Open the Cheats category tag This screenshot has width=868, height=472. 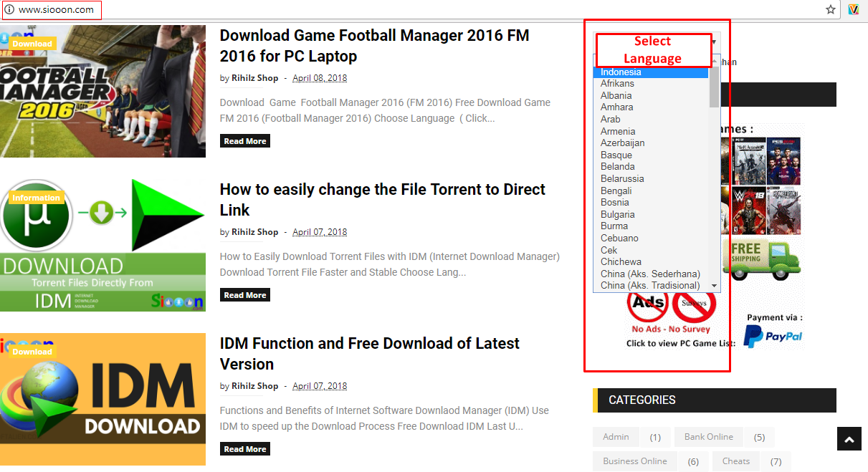[x=736, y=461]
